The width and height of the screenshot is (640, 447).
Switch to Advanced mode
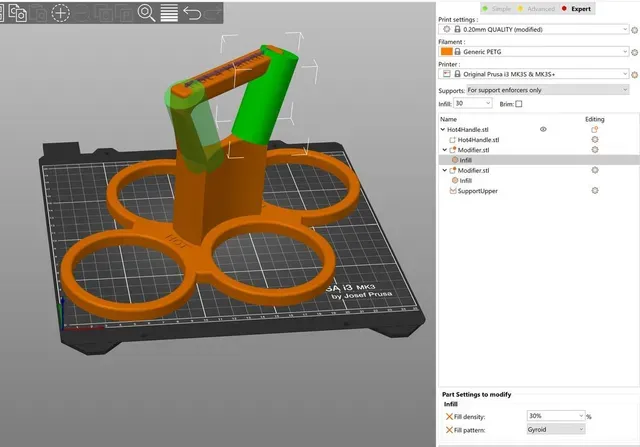pyautogui.click(x=536, y=9)
